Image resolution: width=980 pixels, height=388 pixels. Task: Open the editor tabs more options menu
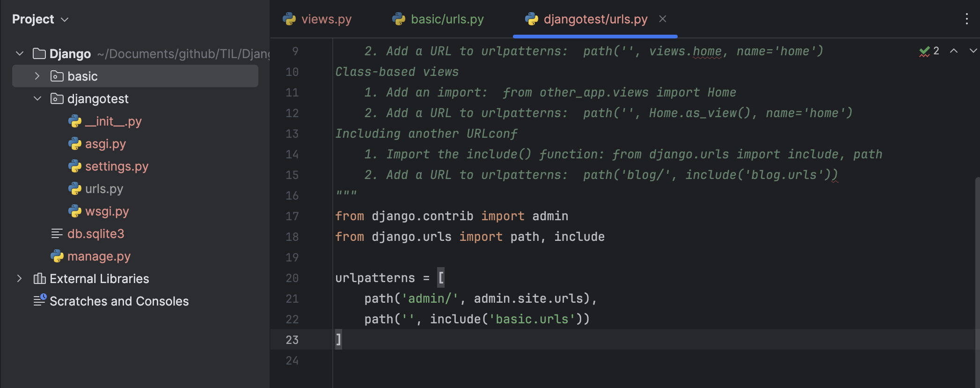(966, 19)
